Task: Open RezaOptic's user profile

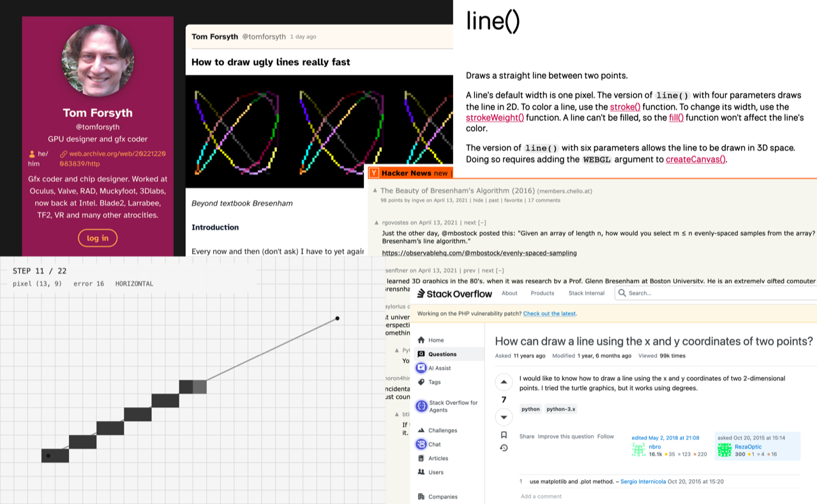Action: pyautogui.click(x=748, y=447)
